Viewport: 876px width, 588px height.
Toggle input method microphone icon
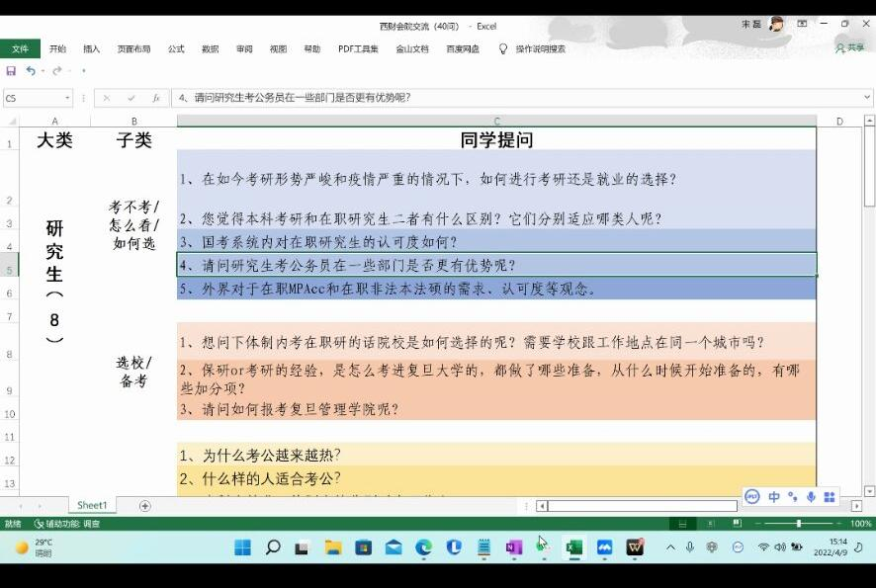pos(811,497)
